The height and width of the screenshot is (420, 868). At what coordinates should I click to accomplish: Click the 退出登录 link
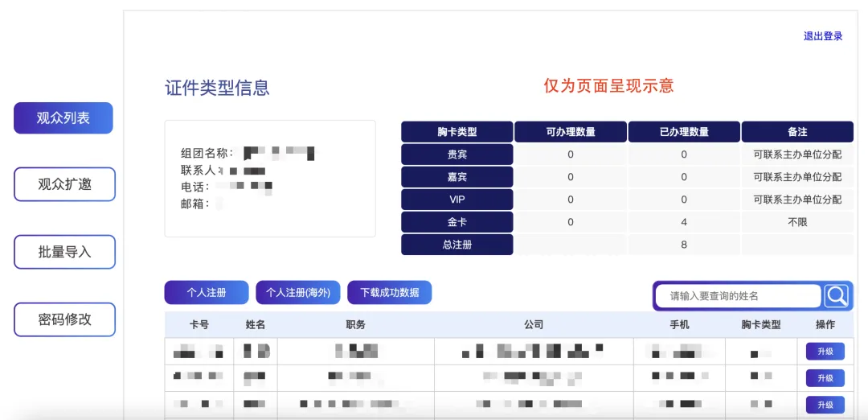(x=823, y=36)
